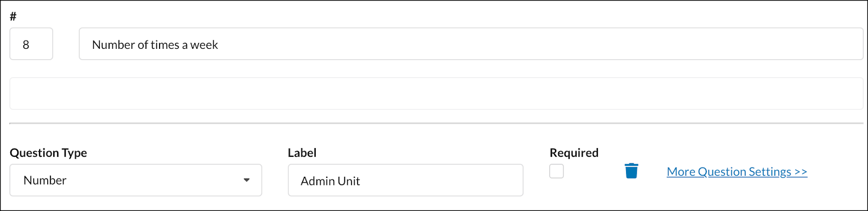The width and height of the screenshot is (868, 211).
Task: Click the word times in the question title
Action: (165, 45)
